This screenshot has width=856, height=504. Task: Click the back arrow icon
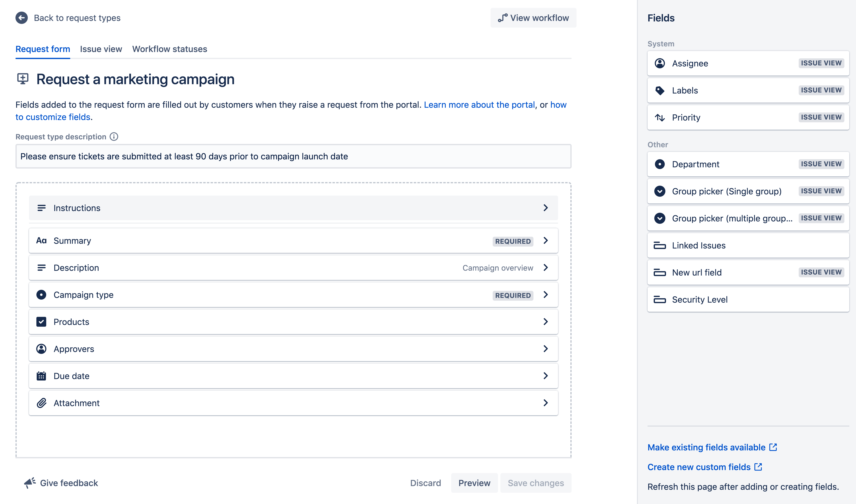pos(22,18)
